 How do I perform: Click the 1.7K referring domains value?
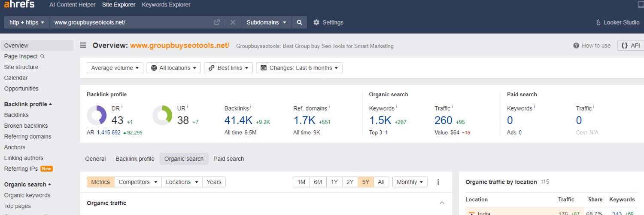click(304, 120)
